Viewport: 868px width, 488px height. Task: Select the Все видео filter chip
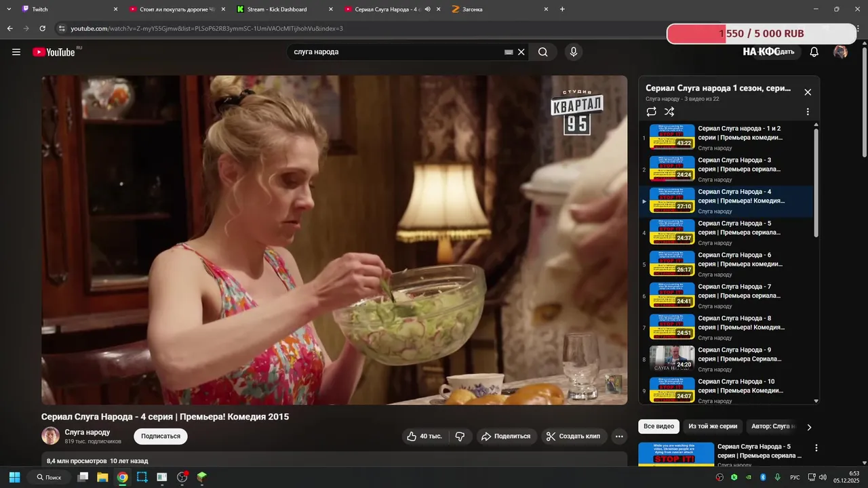[x=658, y=426]
